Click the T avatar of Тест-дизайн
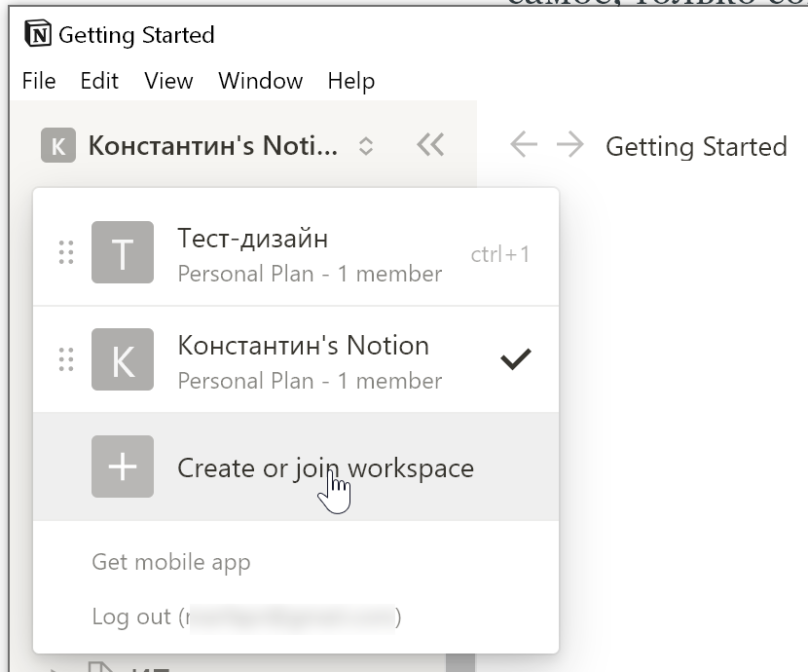Viewport: 808px width, 672px height. pos(123,252)
